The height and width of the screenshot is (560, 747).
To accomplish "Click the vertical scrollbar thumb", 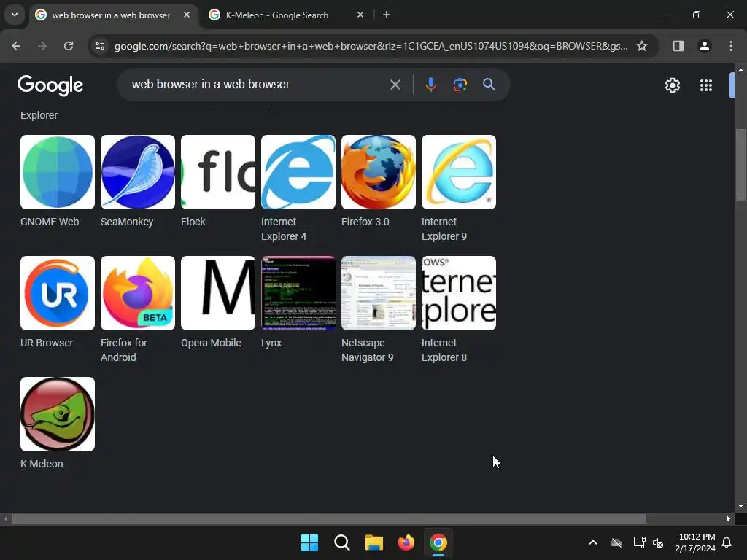I will pyautogui.click(x=740, y=165).
